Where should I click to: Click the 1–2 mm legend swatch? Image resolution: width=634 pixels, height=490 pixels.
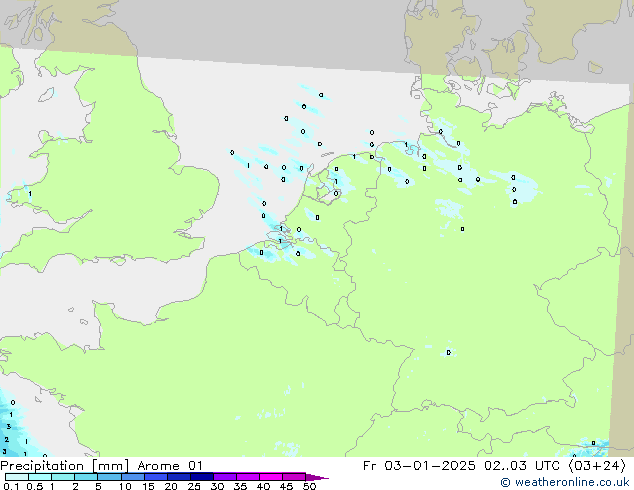(x=63, y=477)
